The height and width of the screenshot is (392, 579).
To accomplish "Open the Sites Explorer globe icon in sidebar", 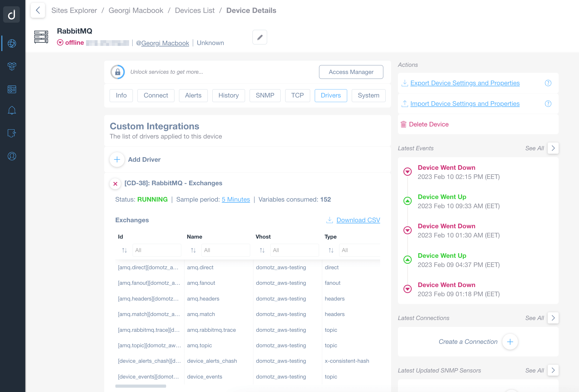I will pos(11,44).
